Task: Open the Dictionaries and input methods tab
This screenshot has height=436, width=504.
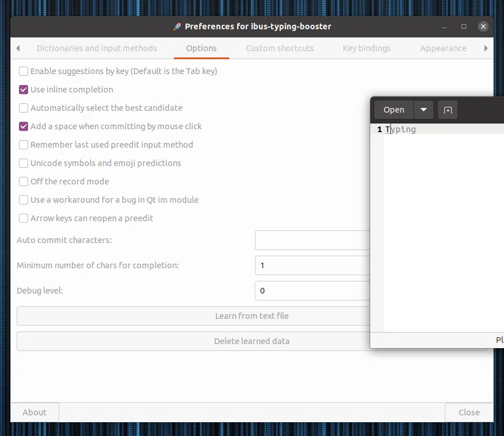Action: [x=97, y=48]
